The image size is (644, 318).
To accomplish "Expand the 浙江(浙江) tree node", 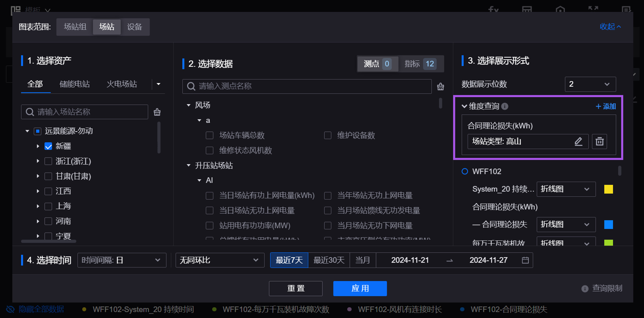I will pos(38,161).
